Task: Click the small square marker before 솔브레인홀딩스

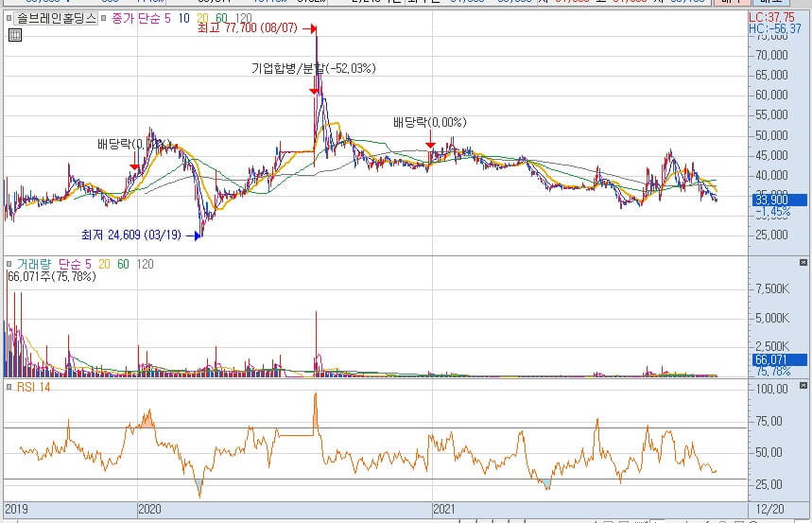Action: (x=9, y=19)
